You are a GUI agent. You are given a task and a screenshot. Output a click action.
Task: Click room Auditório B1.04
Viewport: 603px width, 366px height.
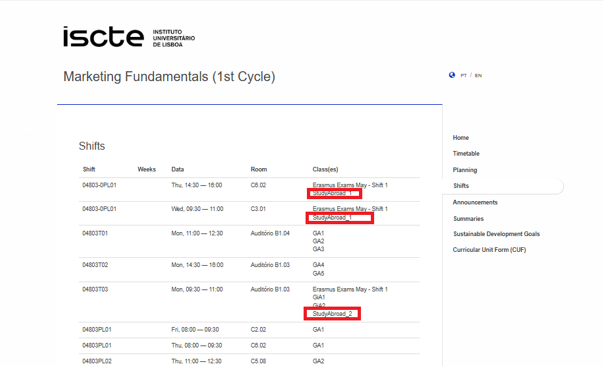[270, 233]
